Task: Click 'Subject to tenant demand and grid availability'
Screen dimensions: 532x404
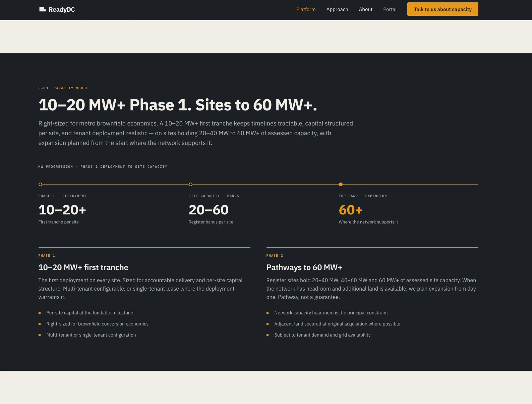Action: click(322, 335)
